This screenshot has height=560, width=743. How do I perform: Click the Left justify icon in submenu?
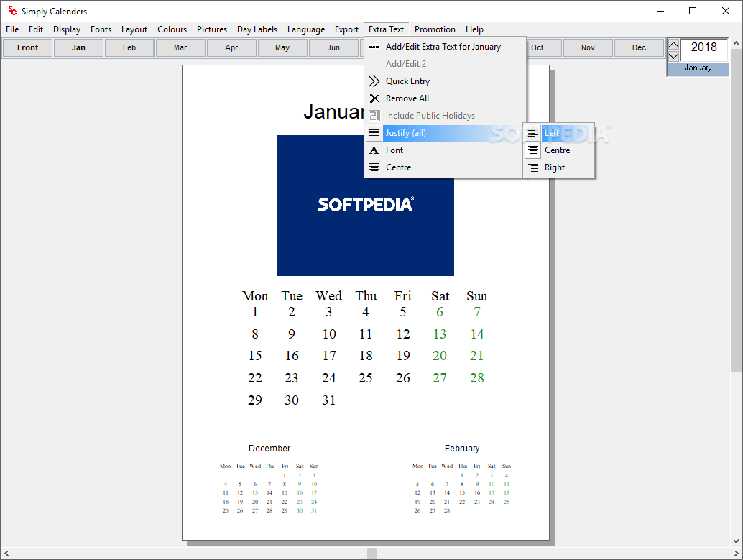point(533,133)
